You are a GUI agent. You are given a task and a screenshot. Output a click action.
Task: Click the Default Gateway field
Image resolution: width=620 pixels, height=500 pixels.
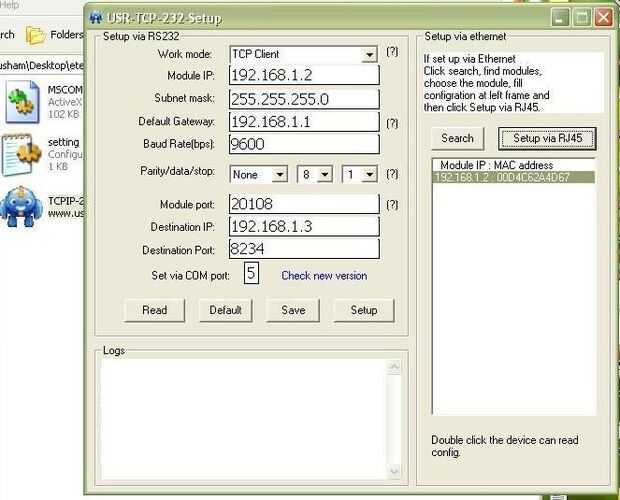coord(304,122)
